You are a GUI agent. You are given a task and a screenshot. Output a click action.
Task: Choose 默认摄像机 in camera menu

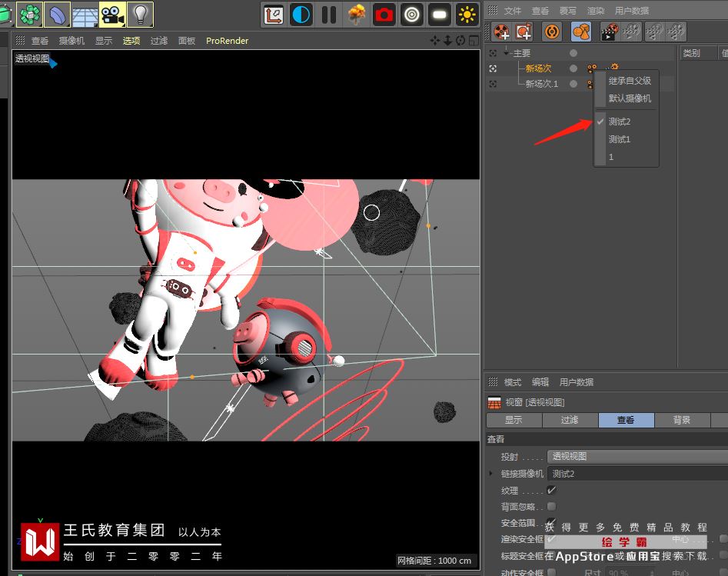tap(630, 98)
